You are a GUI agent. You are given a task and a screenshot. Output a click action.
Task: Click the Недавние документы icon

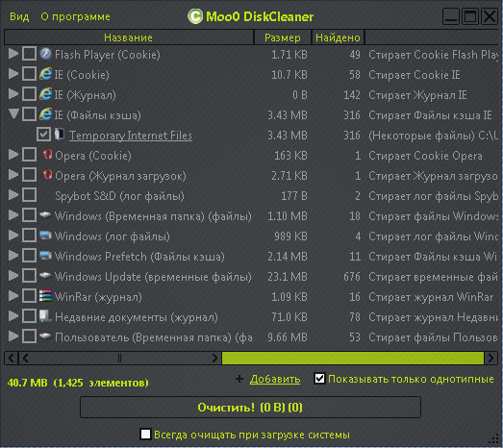pyautogui.click(x=45, y=316)
